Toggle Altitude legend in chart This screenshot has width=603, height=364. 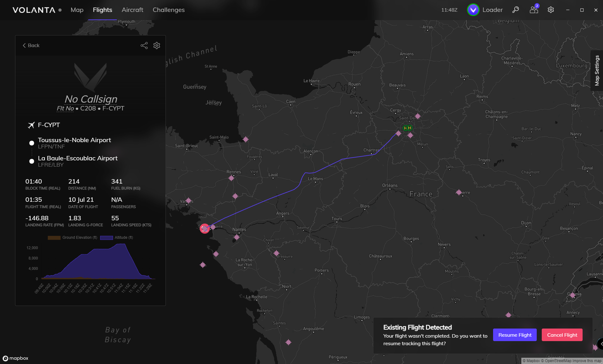pos(117,238)
